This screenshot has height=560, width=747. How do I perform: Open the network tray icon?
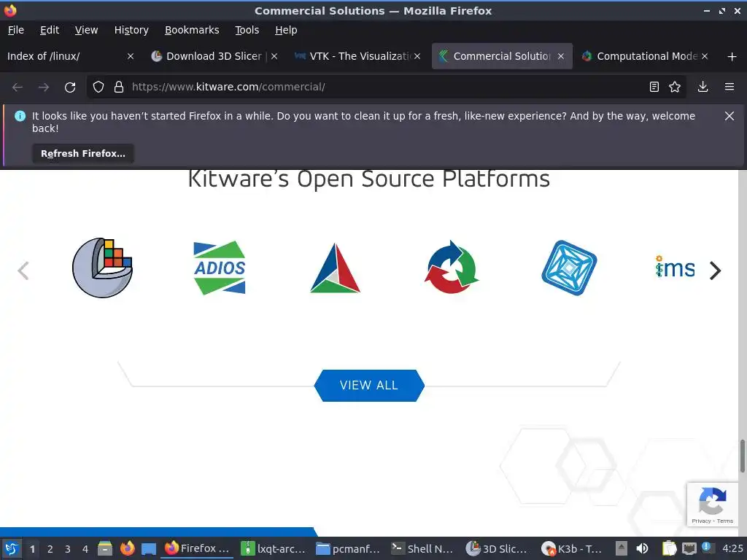click(689, 548)
